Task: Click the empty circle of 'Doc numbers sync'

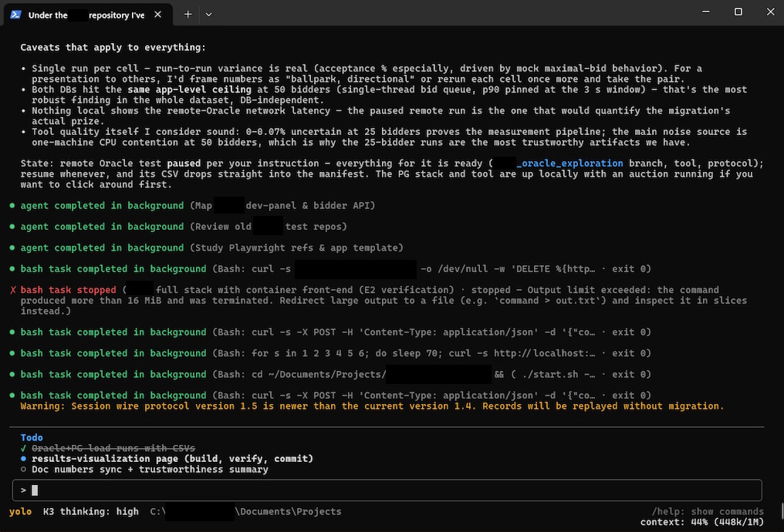Action: click(x=23, y=470)
